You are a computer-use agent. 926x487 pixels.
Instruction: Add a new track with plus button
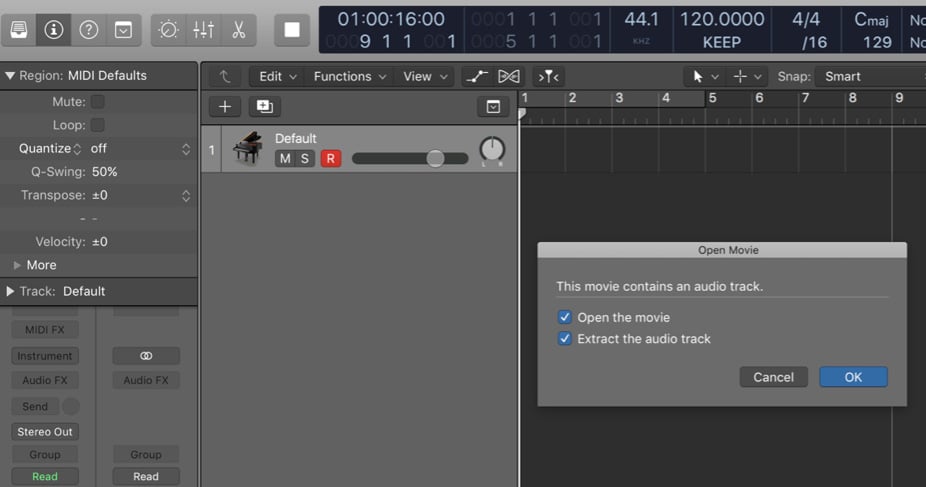[x=225, y=107]
